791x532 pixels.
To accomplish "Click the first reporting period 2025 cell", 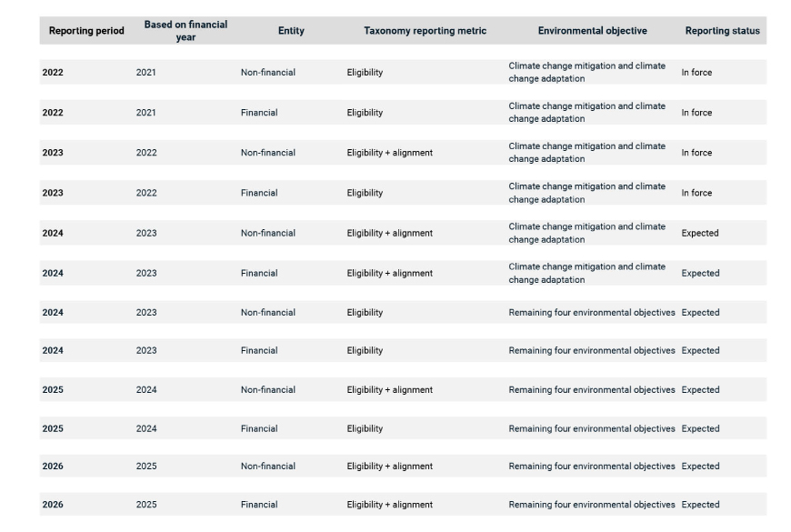I will point(53,390).
